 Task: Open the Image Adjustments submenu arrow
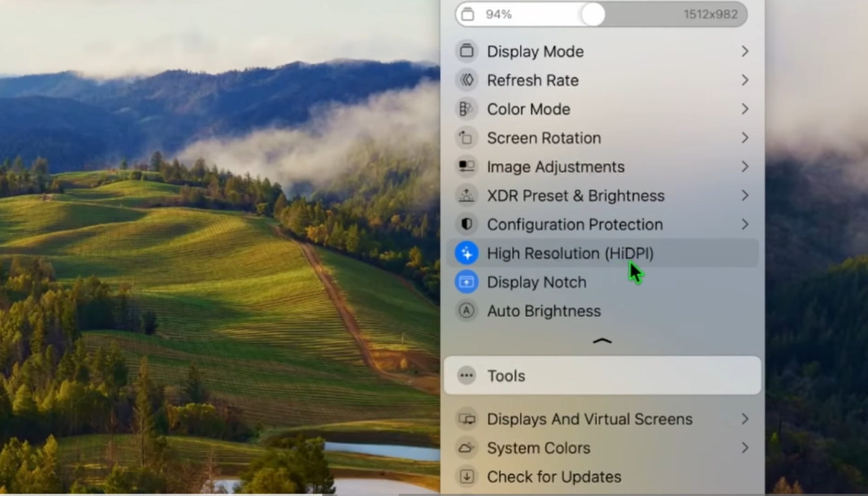tap(745, 167)
